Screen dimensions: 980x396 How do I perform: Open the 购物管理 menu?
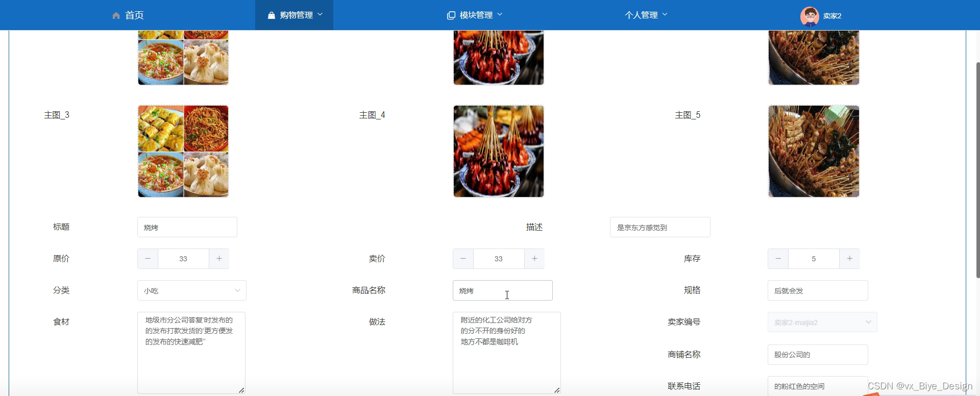click(x=295, y=15)
